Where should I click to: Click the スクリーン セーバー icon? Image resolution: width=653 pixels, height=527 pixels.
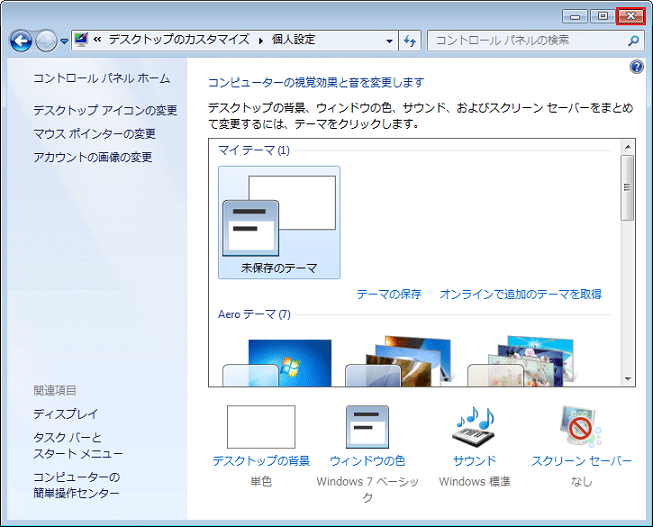(x=581, y=426)
